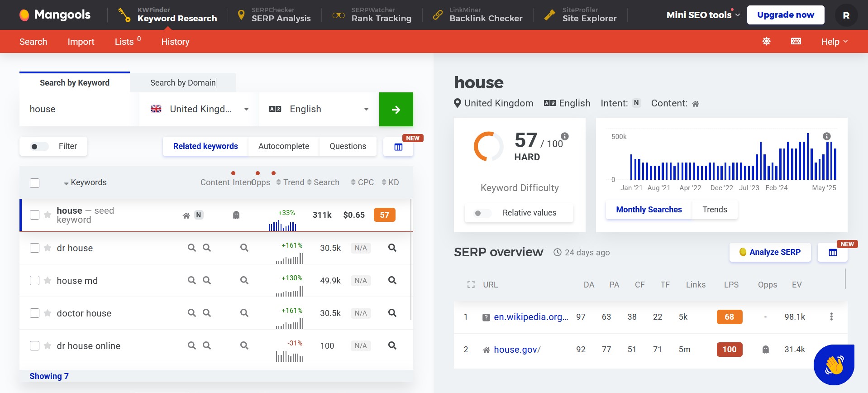Open more options for Wikipedia result
This screenshot has width=868, height=393.
click(x=831, y=317)
